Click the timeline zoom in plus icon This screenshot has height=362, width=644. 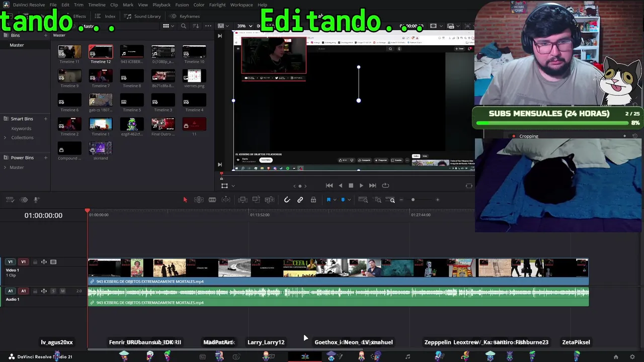point(437,200)
